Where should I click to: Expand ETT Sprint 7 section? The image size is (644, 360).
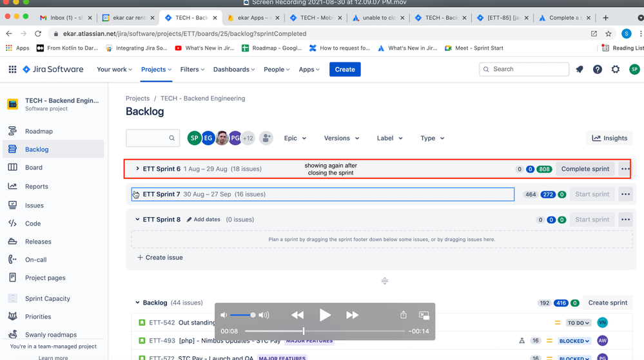tap(137, 194)
